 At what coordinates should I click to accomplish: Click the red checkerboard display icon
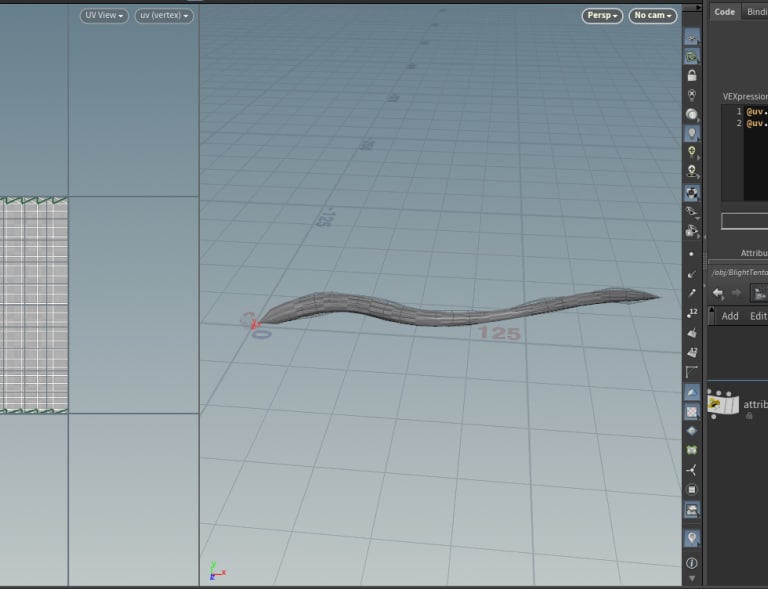[692, 412]
